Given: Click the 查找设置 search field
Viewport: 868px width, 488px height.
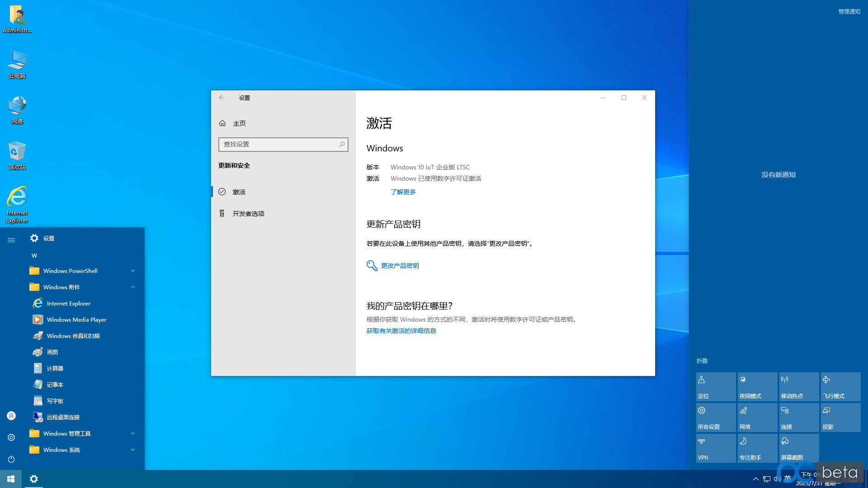Looking at the screenshot, I should (x=283, y=144).
